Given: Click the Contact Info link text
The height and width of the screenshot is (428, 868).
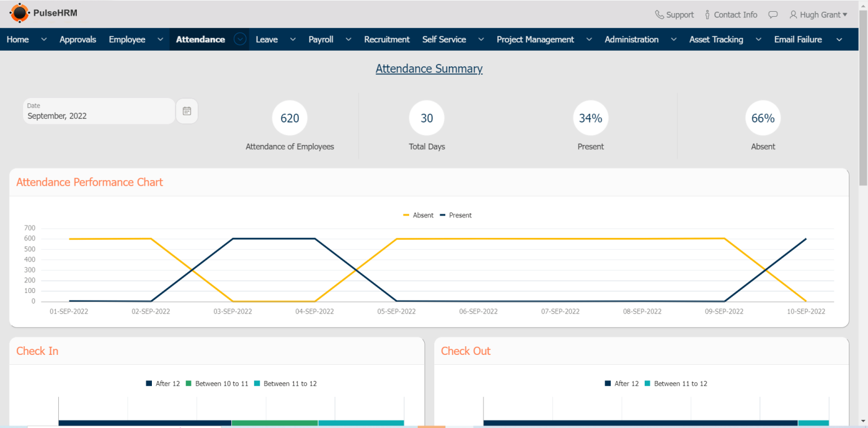Looking at the screenshot, I should [735, 15].
